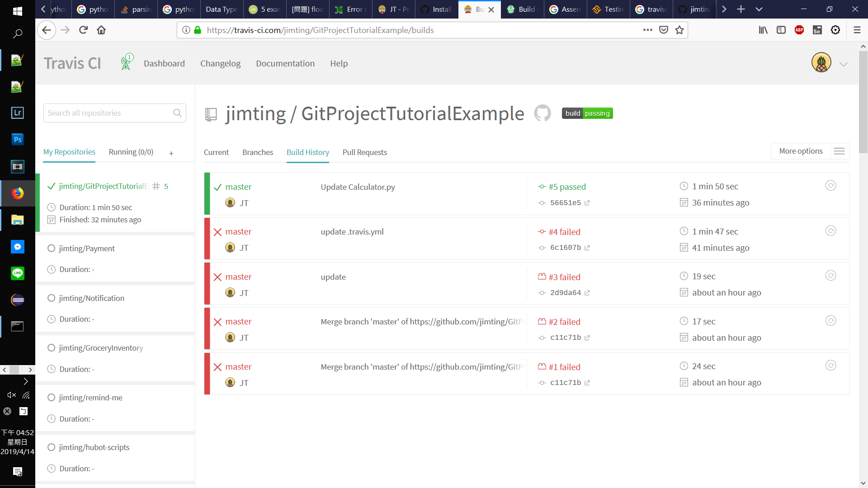868x488 pixels.
Task: Select the jimting/Payment repository
Action: click(x=87, y=249)
